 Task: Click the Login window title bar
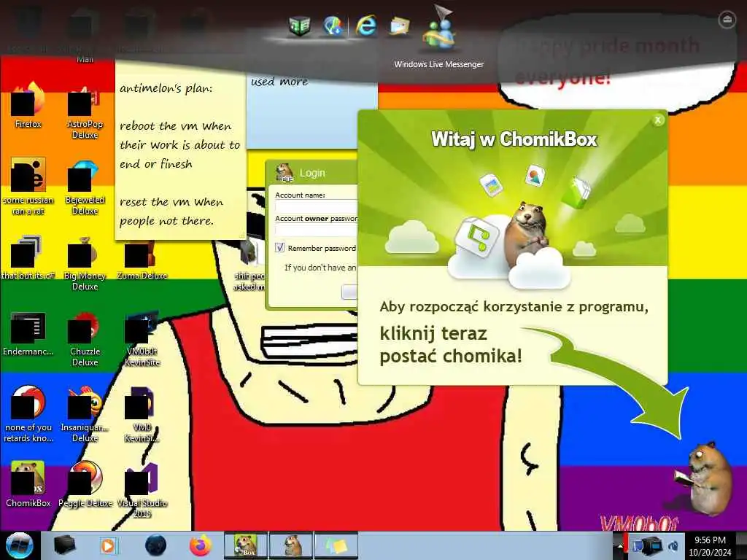pyautogui.click(x=311, y=172)
